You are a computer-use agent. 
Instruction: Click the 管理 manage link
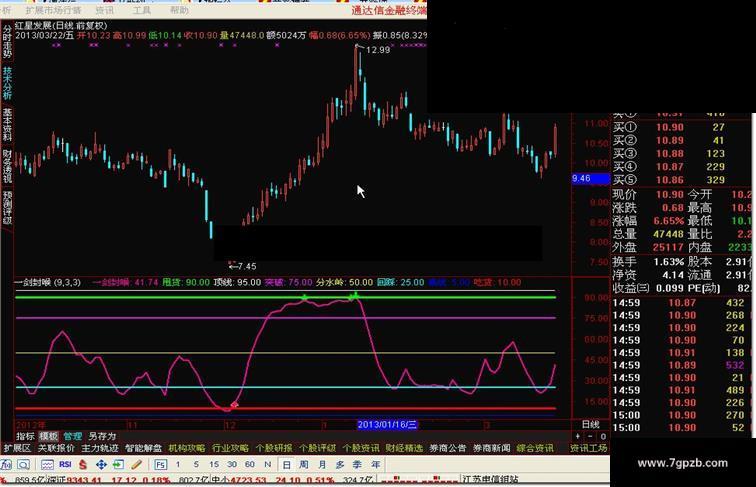pyautogui.click(x=73, y=436)
